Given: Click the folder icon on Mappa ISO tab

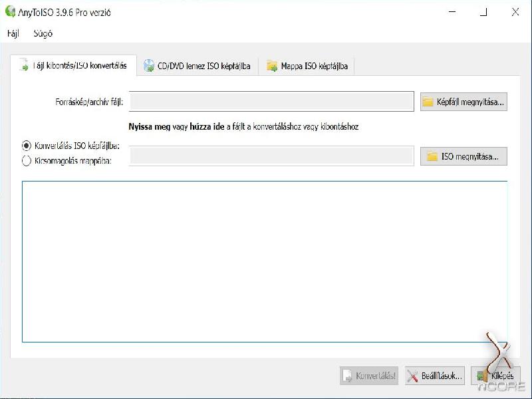Looking at the screenshot, I should [x=272, y=66].
